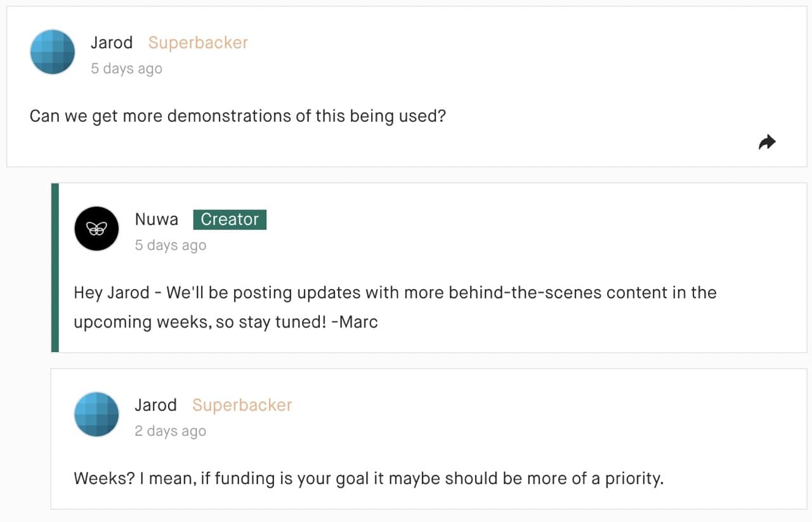This screenshot has height=522, width=812.
Task: Click the "Can we get more demonstrations" comment text
Action: (238, 117)
